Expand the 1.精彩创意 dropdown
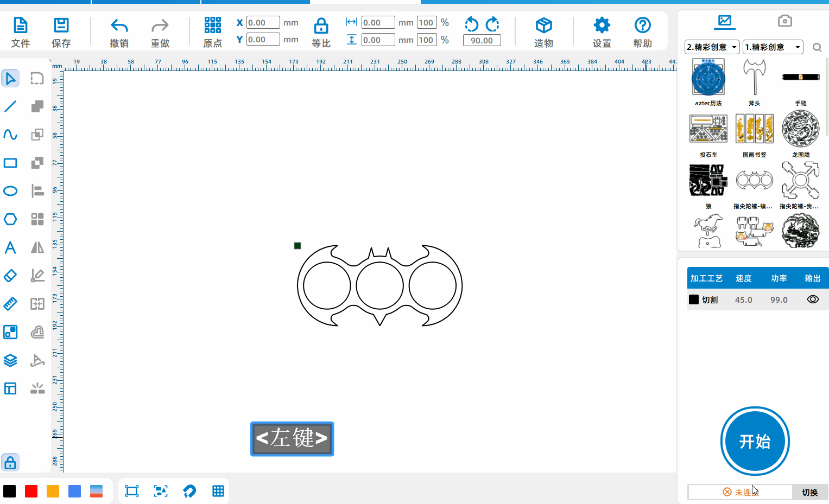This screenshot has width=829, height=504. tap(773, 47)
